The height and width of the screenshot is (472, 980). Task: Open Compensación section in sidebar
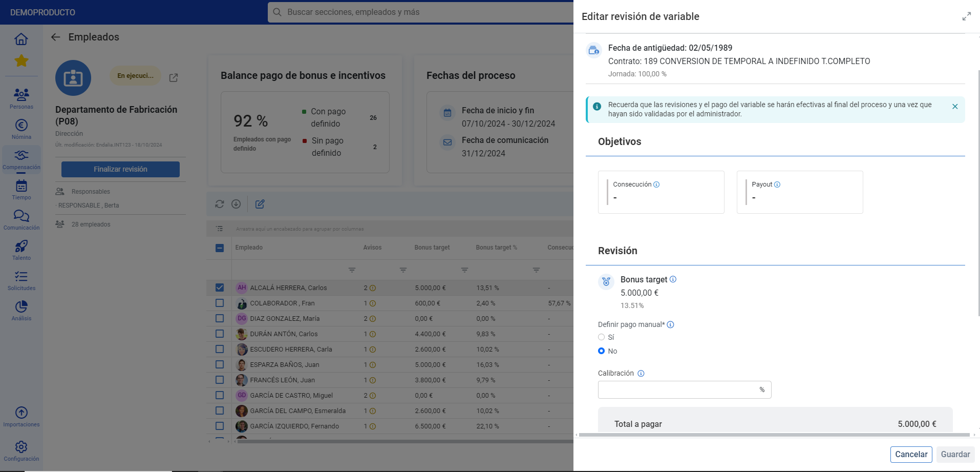[21, 159]
